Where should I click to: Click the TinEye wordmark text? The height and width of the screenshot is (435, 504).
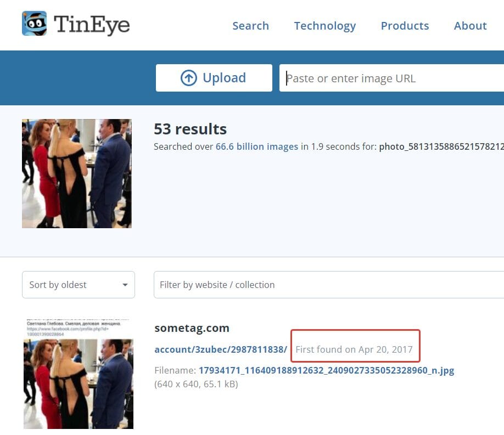(92, 25)
